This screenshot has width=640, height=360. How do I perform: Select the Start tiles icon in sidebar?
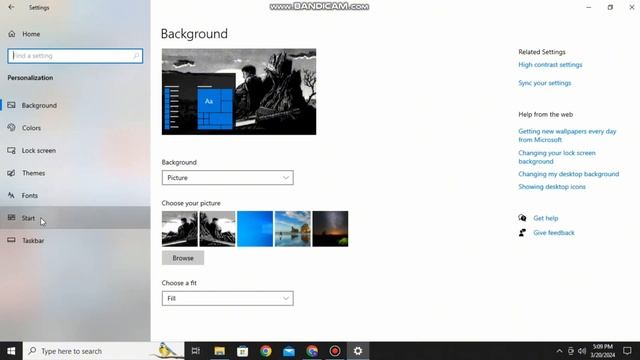(x=11, y=218)
